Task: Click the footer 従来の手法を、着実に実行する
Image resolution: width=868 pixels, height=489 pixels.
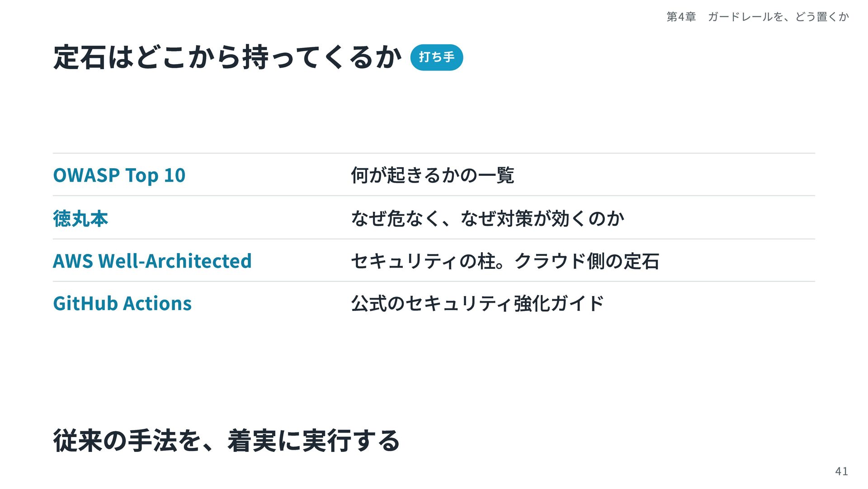Action: [226, 441]
